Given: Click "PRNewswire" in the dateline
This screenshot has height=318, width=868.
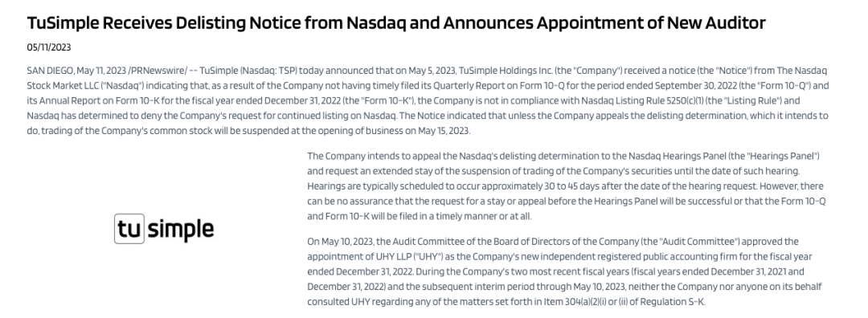Looking at the screenshot, I should pos(158,71).
